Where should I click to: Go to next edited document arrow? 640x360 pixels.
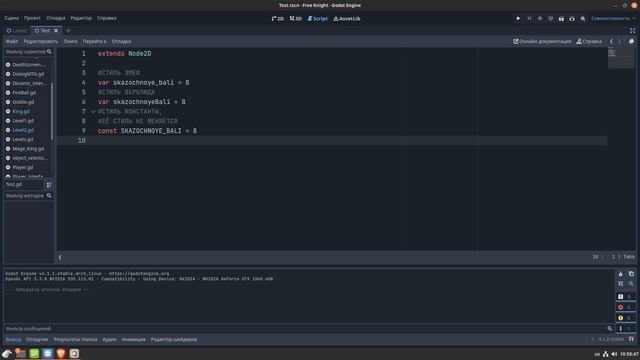pyautogui.click(x=619, y=41)
